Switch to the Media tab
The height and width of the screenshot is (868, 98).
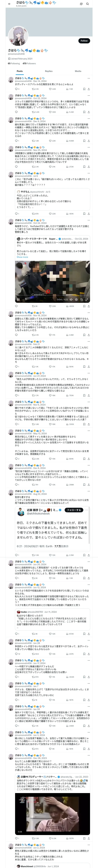(78, 71)
